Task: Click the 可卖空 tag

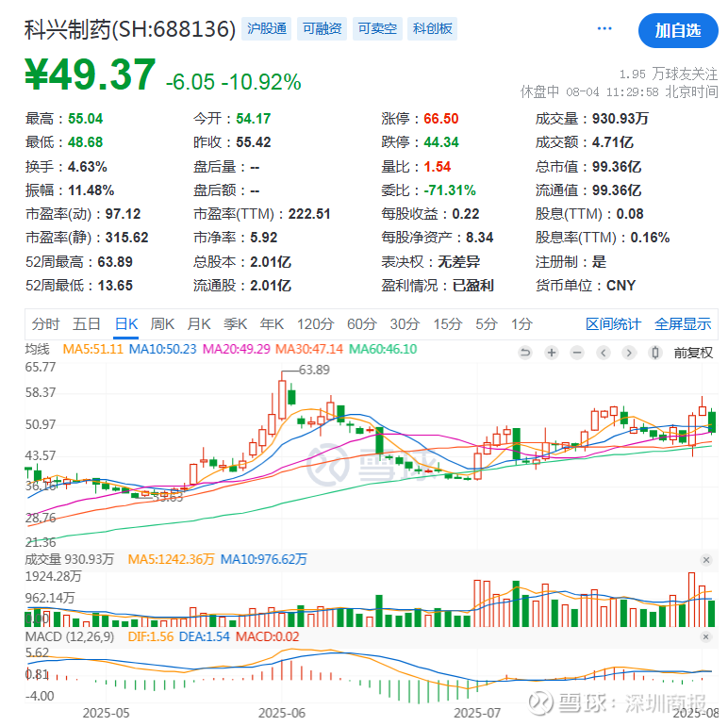Action: point(377,29)
